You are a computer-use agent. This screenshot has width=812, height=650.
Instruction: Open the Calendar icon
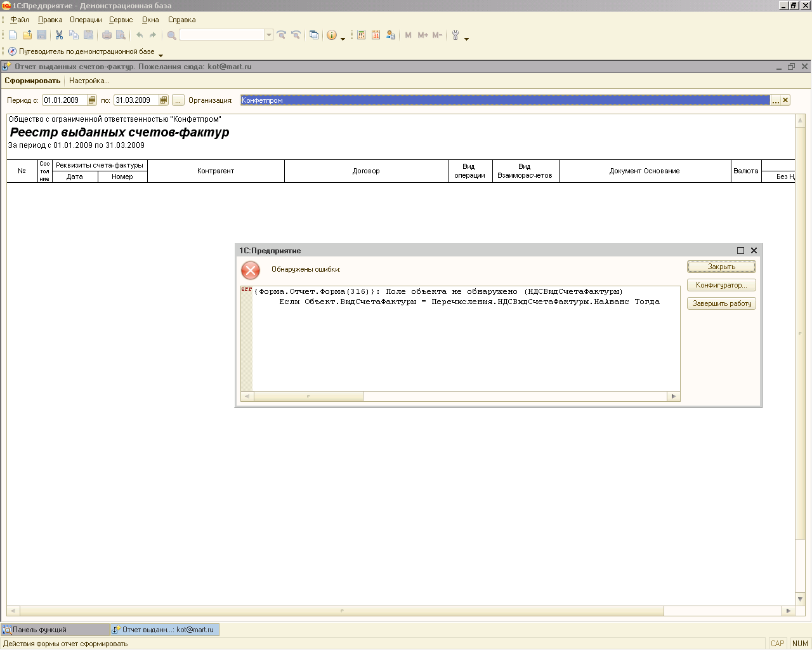[x=376, y=35]
